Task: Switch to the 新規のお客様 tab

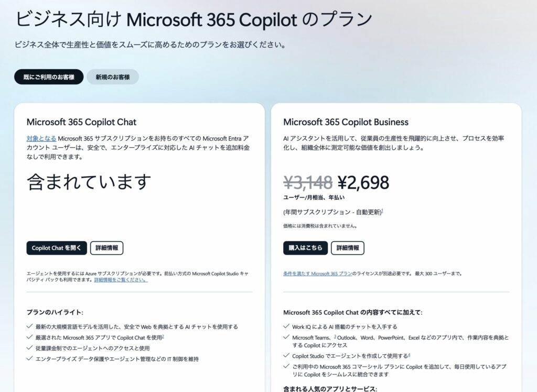Action: tap(112, 77)
